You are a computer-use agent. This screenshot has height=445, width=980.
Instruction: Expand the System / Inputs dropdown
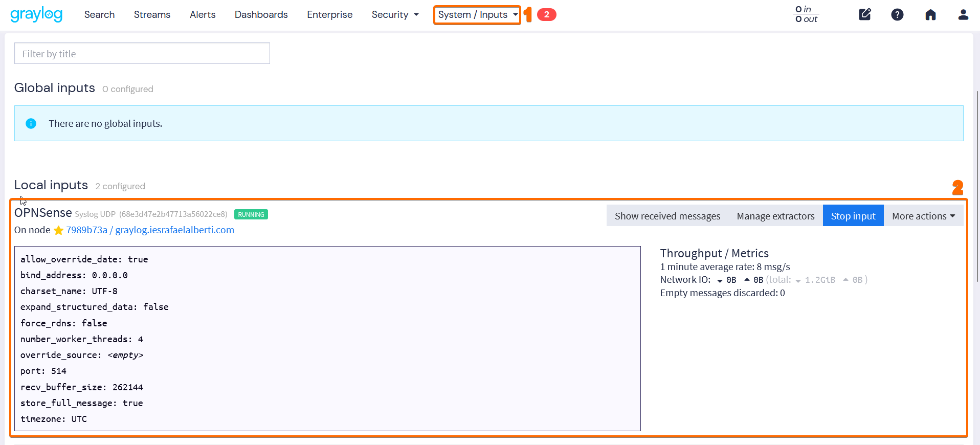(x=477, y=15)
